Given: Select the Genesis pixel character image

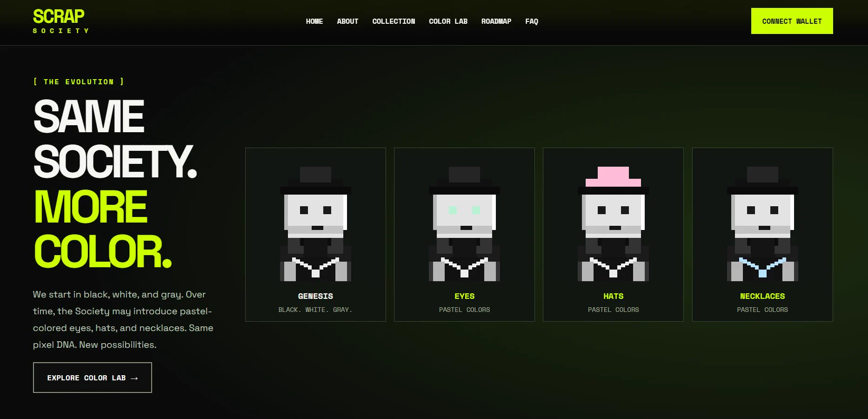Looking at the screenshot, I should coord(315,224).
